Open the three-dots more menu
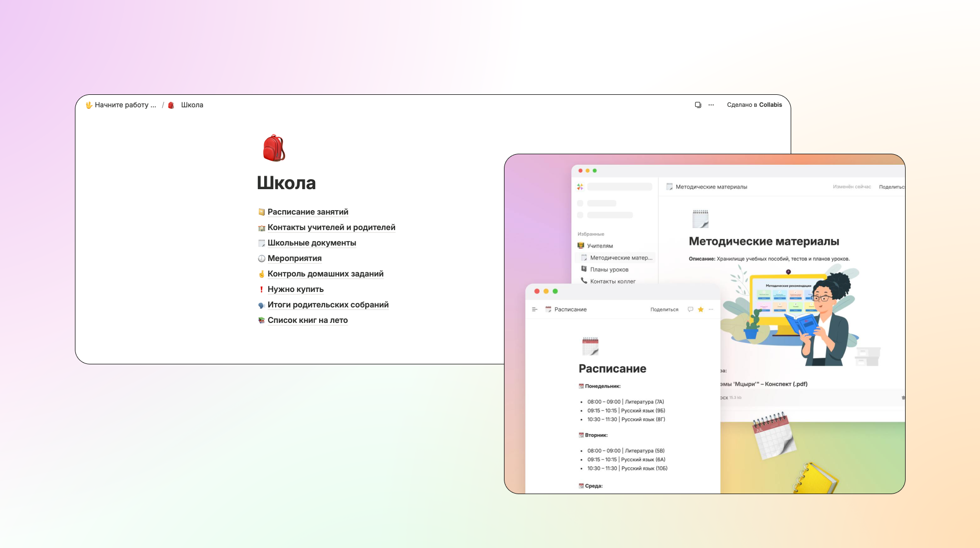Image resolution: width=980 pixels, height=548 pixels. coord(711,105)
